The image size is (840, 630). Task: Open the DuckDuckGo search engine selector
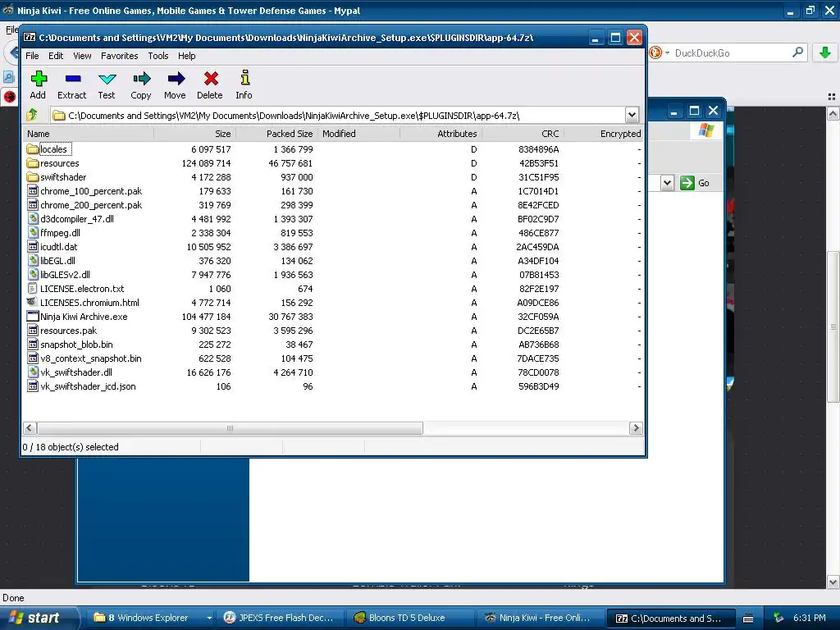point(659,52)
